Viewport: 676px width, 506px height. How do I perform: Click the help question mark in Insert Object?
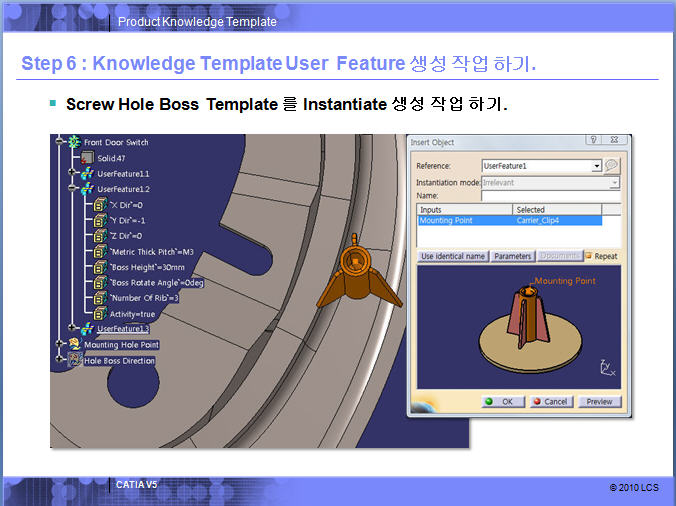point(592,142)
